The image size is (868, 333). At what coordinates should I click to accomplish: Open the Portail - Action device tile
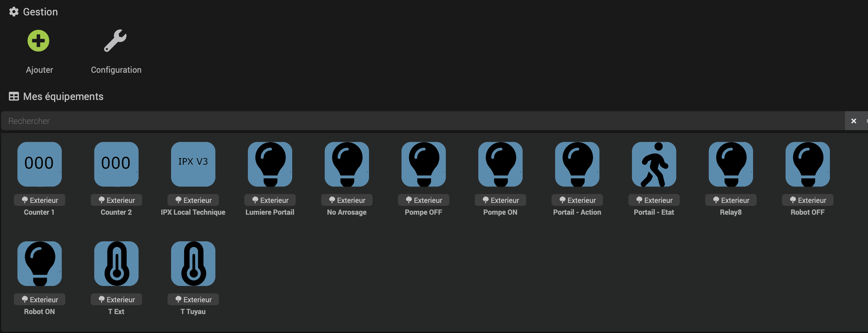pos(577,164)
